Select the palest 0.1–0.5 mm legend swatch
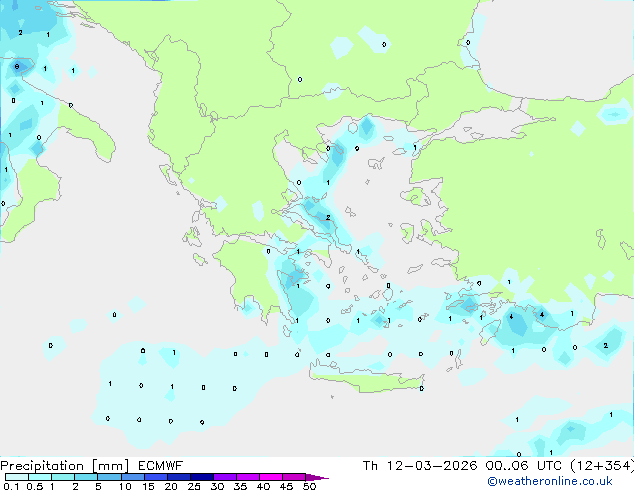 tap(17, 477)
